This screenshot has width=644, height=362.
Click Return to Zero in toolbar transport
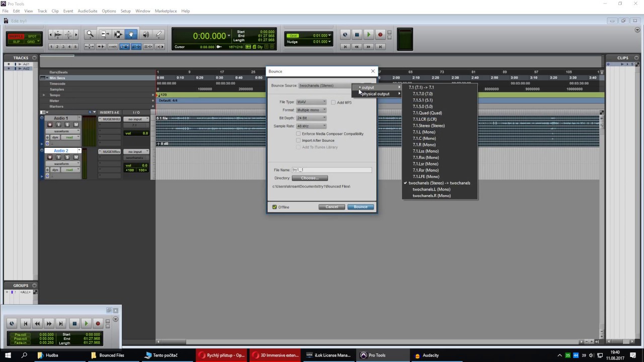tap(345, 47)
